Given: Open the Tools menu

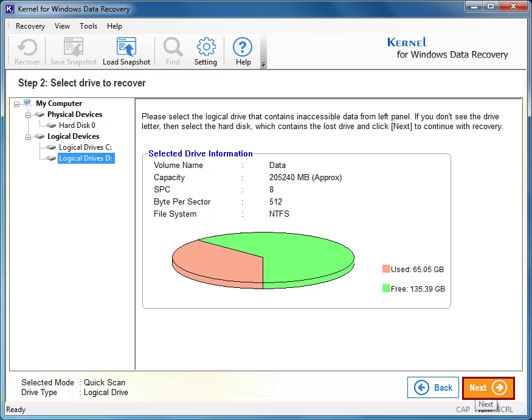Looking at the screenshot, I should point(88,26).
